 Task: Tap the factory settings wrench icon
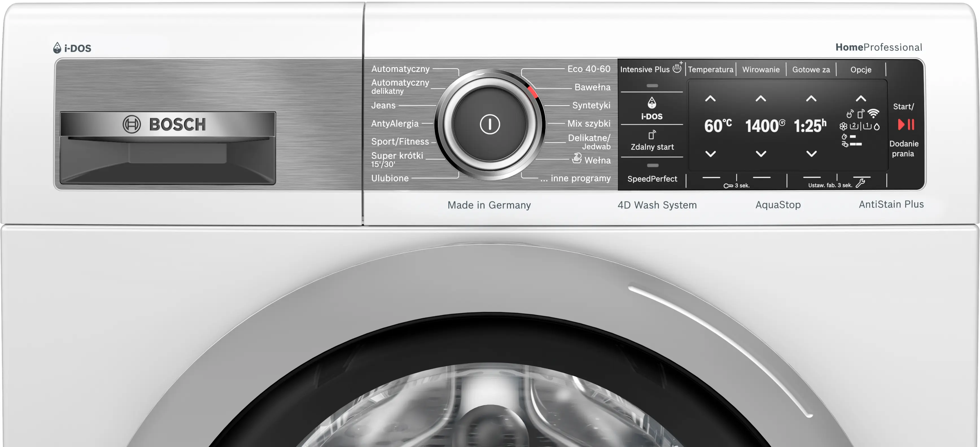point(861,184)
